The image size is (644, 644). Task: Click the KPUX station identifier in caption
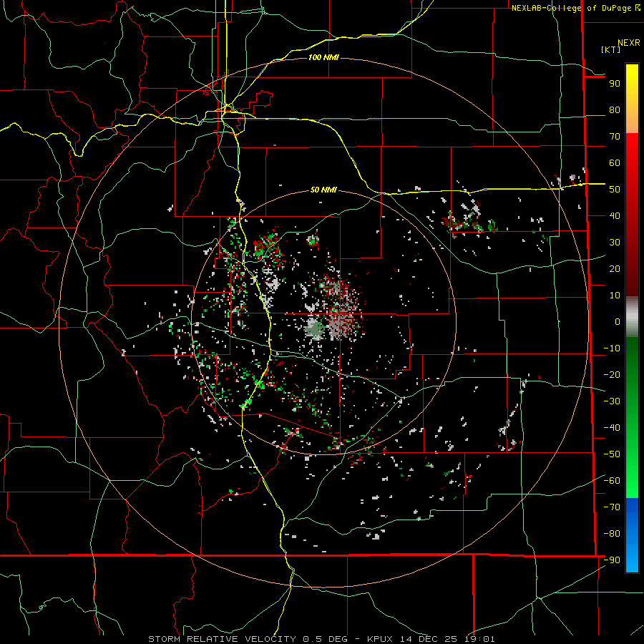[380, 639]
